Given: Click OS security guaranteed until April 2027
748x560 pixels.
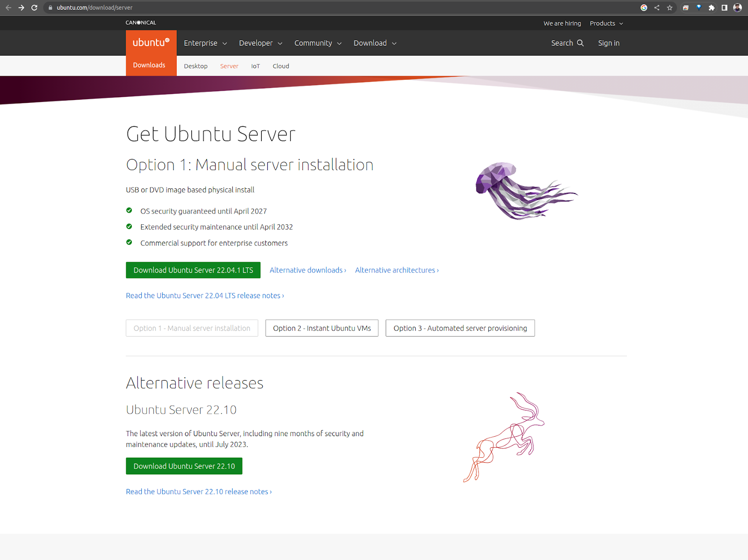Looking at the screenshot, I should click(x=203, y=211).
